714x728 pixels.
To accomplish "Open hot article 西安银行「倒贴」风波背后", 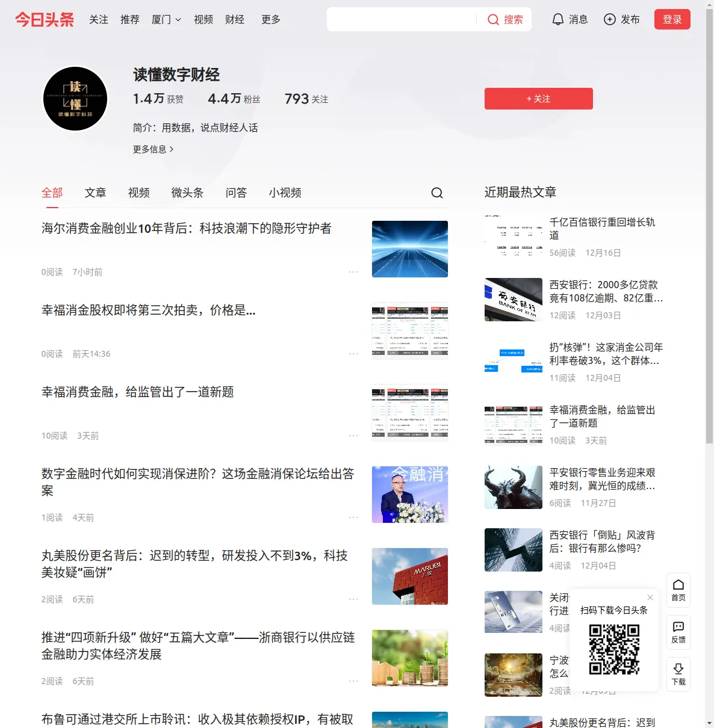I will pos(603,541).
